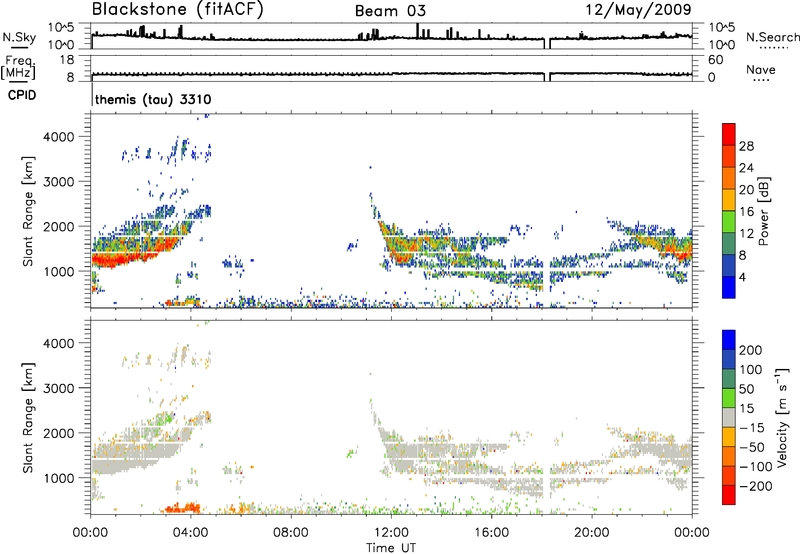Image resolution: width=800 pixels, height=554 pixels.
Task: Click the grey segment of the Velocity color bar
Action: [729, 417]
